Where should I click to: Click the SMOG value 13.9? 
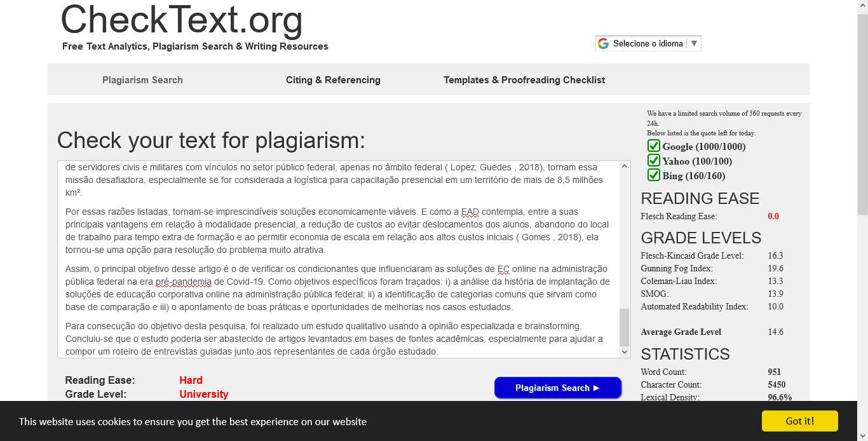[x=775, y=294]
